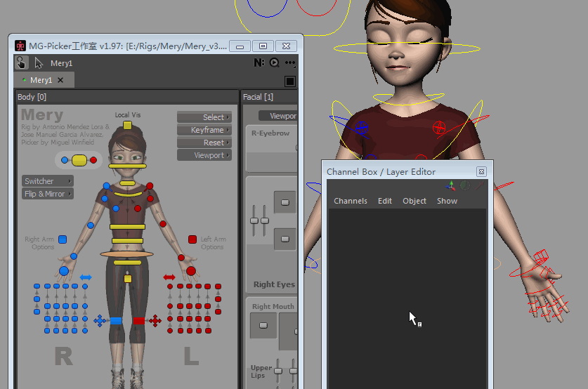This screenshot has width=588, height=389.
Task: Click the blue horizontal double-arrow near right hand
Action: 86,277
